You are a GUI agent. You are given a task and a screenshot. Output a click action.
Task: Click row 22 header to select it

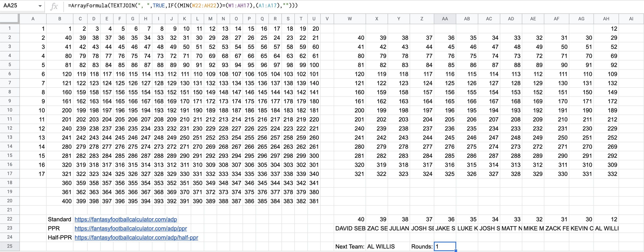click(x=11, y=218)
